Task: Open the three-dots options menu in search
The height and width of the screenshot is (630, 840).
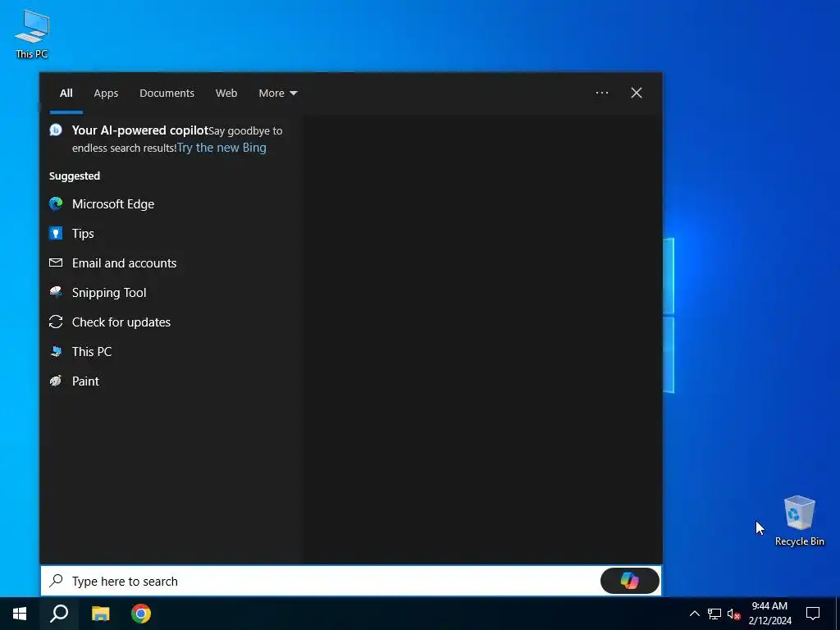Action: tap(601, 93)
